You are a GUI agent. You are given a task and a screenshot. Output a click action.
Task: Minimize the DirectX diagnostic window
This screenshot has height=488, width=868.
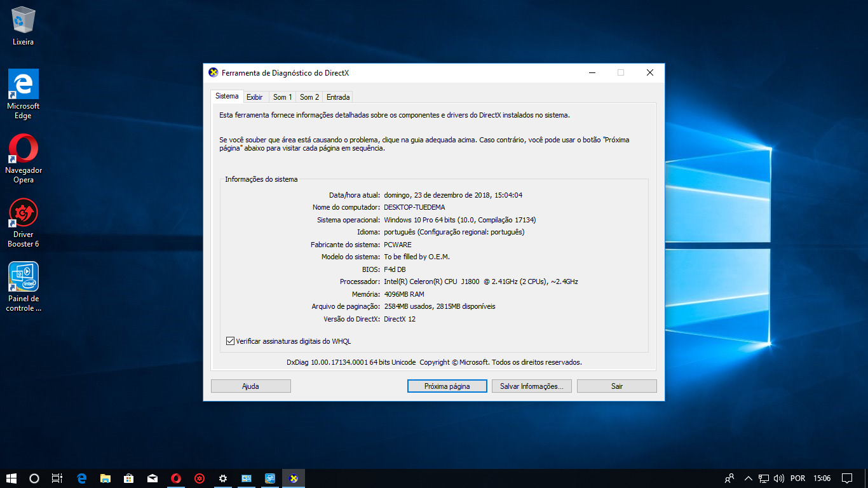click(592, 72)
